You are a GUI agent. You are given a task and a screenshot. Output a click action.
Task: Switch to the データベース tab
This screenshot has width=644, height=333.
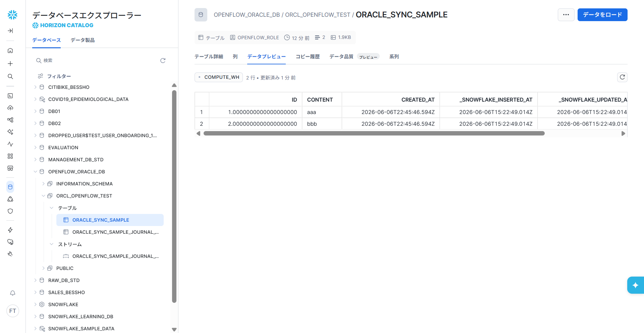pyautogui.click(x=46, y=40)
